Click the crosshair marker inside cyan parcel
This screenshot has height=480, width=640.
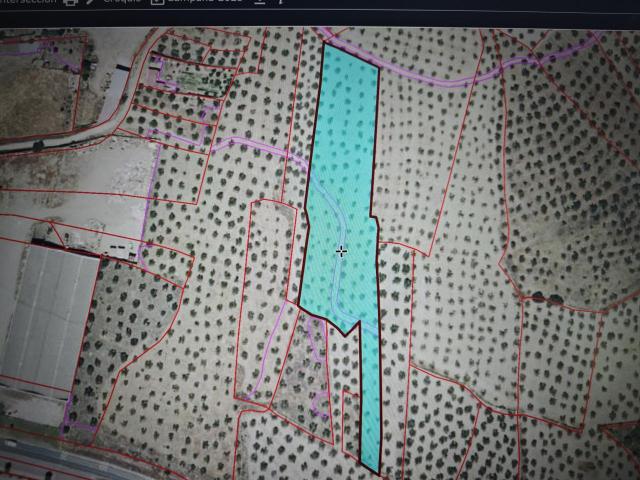(x=341, y=251)
